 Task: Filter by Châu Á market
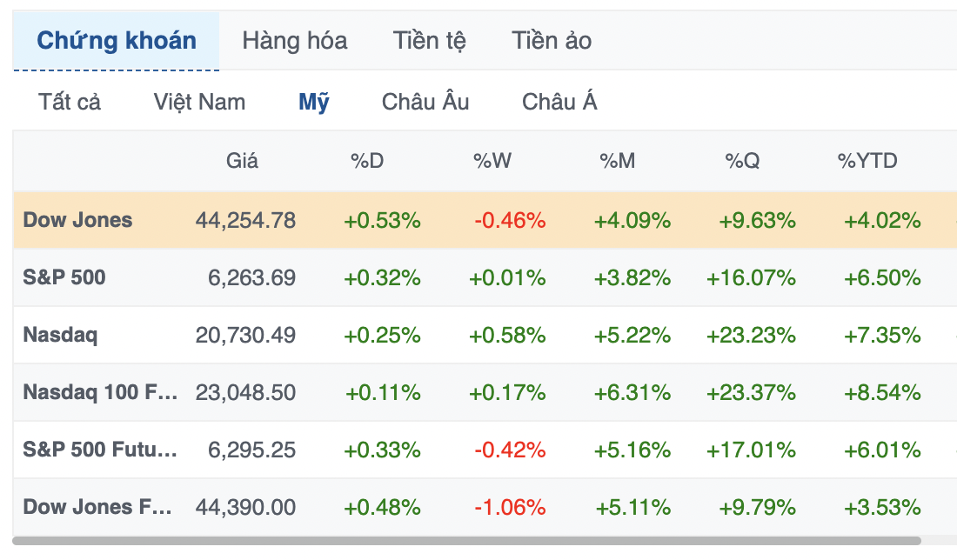559,102
